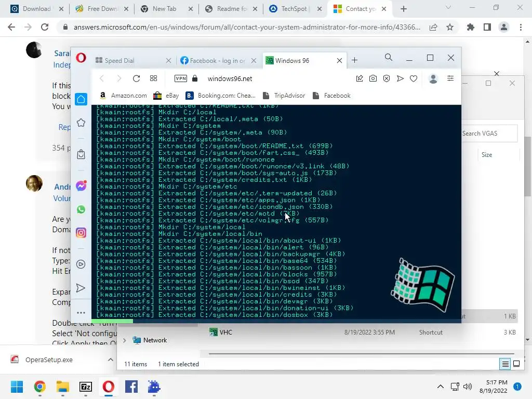Image resolution: width=532 pixels, height=399 pixels.
Task: Reload the Chrome page
Action: tap(45, 27)
